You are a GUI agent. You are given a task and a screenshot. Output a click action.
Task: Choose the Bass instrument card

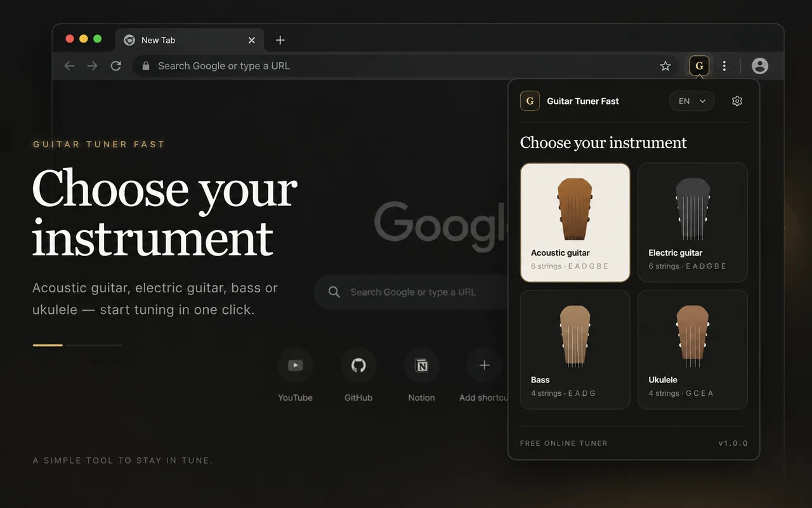[x=575, y=349]
